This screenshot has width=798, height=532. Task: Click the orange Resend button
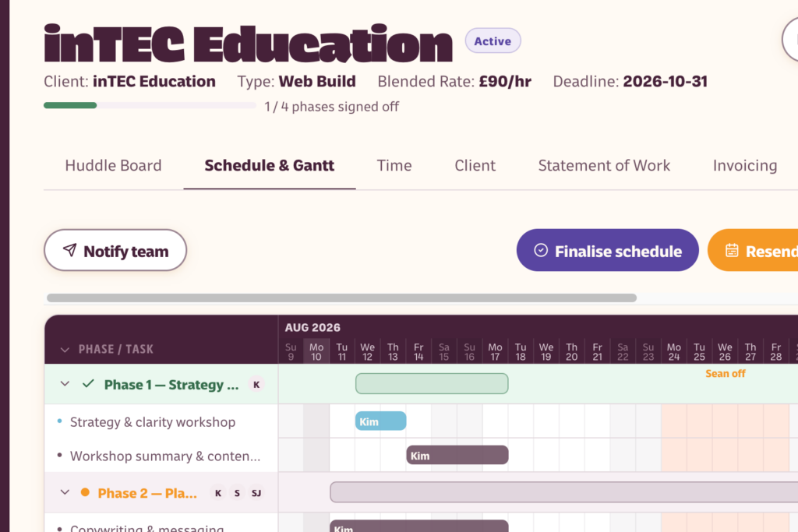(x=754, y=250)
